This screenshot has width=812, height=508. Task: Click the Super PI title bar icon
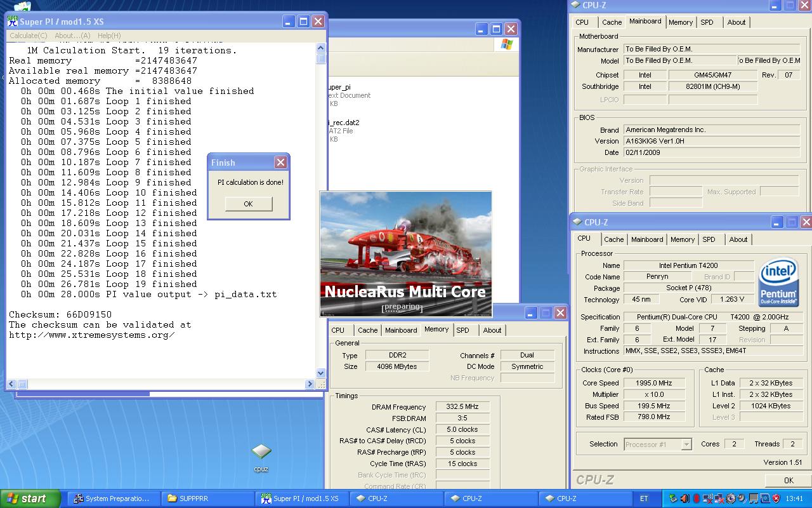[x=12, y=21]
